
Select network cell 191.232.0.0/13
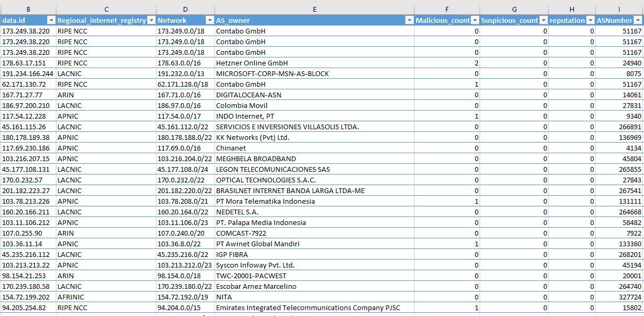click(x=185, y=73)
